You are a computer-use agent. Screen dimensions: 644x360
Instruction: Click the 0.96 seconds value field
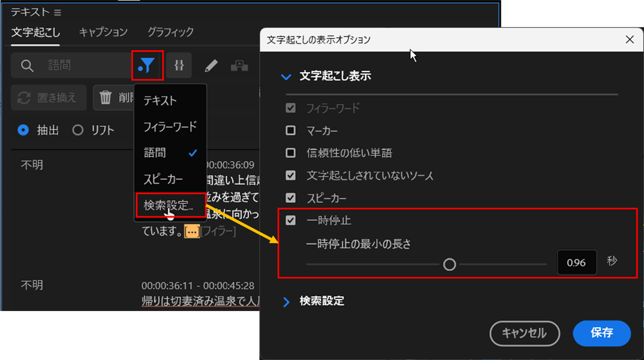[577, 262]
